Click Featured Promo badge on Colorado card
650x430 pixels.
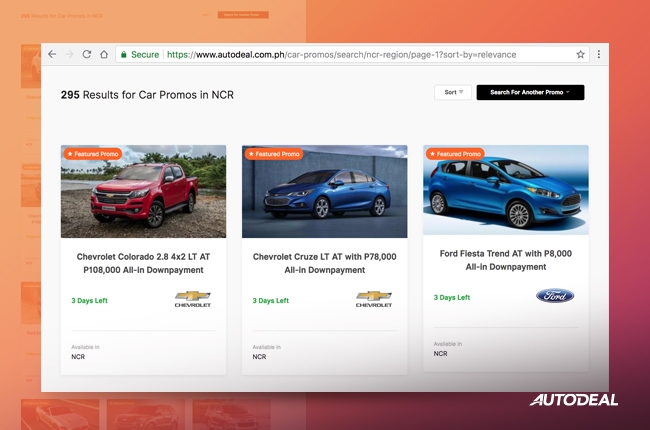pos(92,154)
